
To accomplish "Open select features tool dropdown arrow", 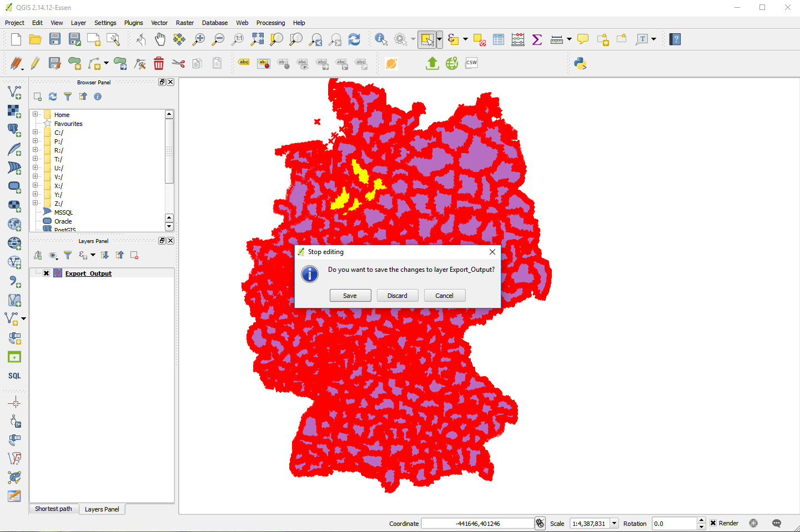I will [440, 39].
